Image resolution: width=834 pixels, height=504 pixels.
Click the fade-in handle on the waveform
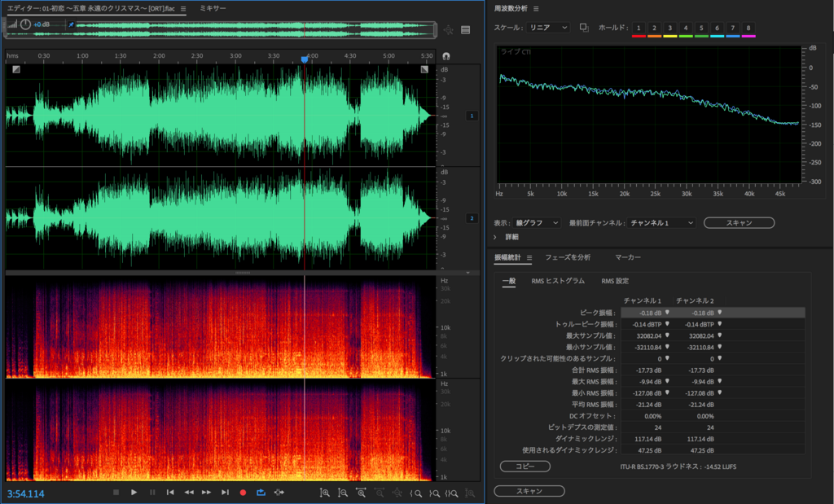[x=16, y=69]
